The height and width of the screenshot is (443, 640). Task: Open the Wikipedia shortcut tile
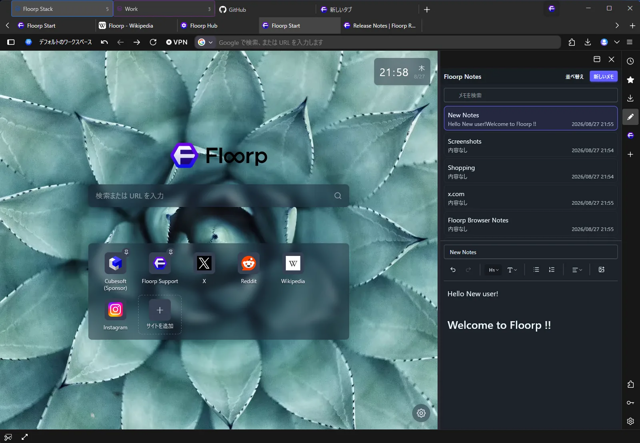293,268
